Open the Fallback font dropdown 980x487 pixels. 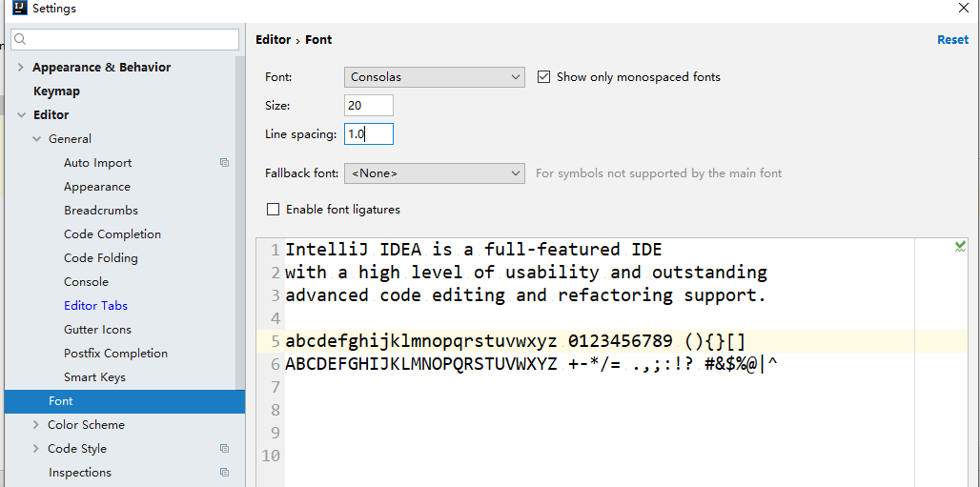click(434, 173)
